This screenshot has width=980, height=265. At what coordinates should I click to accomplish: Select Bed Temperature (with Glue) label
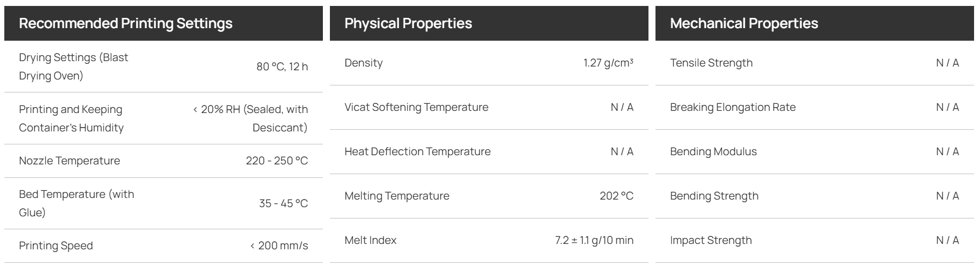pos(77,203)
